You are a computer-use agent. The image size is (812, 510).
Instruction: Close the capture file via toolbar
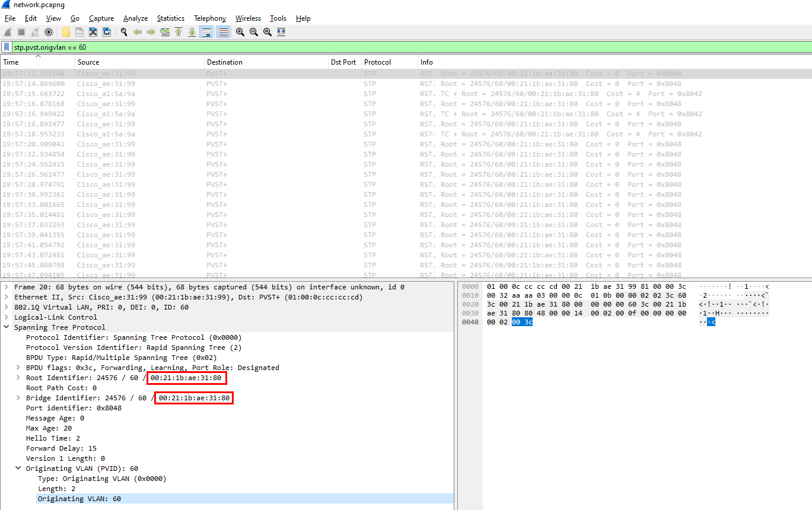tap(93, 32)
